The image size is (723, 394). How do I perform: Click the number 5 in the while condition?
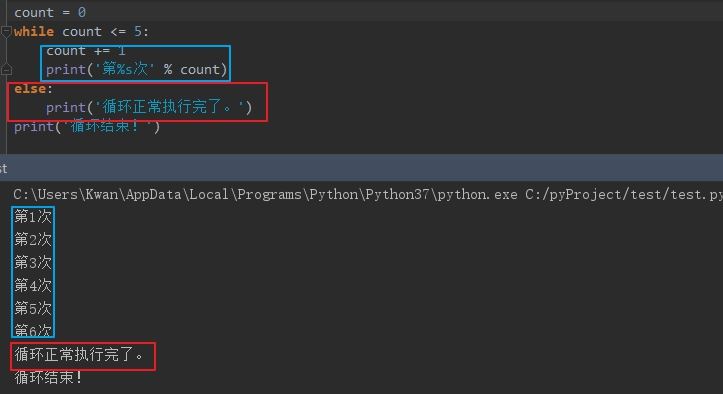coord(137,32)
